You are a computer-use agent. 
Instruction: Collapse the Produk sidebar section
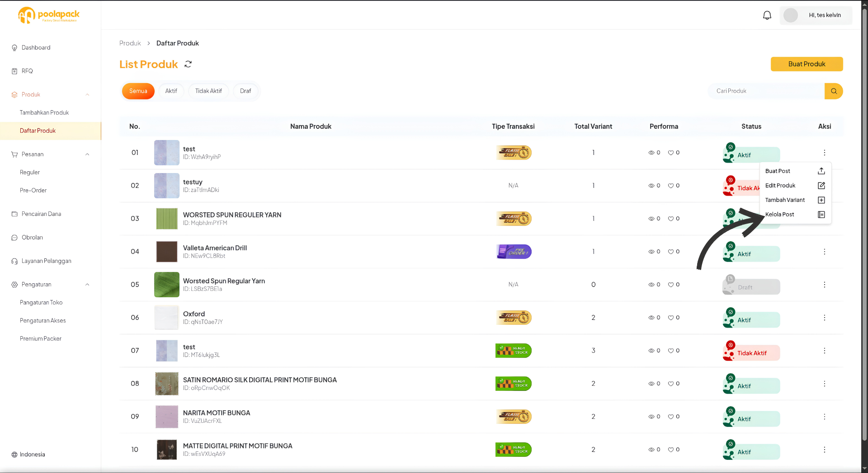pos(87,94)
